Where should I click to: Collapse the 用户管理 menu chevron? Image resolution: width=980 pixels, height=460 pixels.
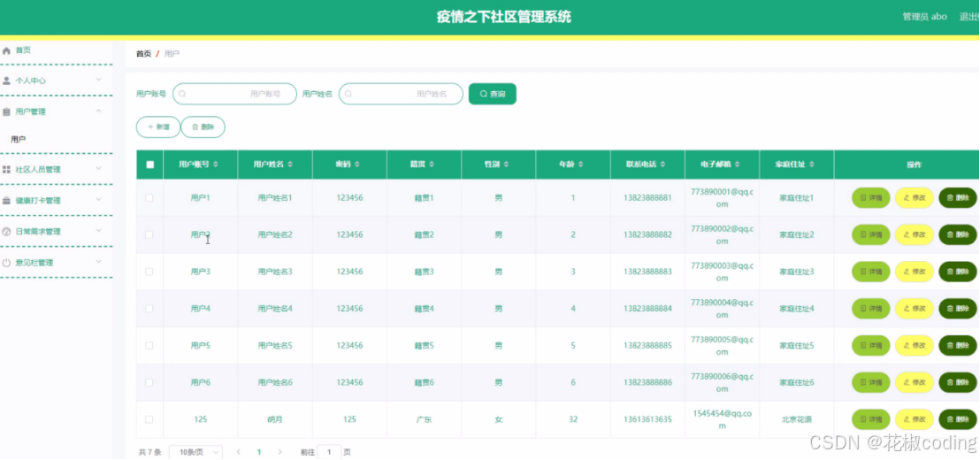coord(99,111)
